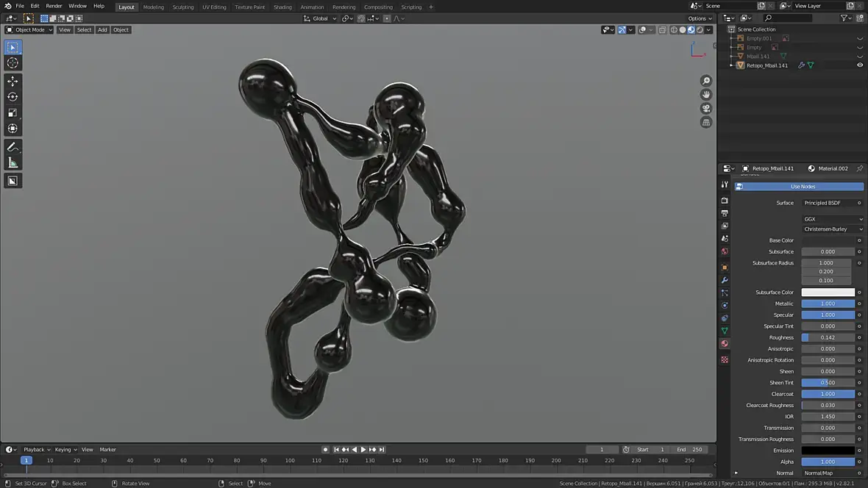The image size is (868, 488).
Task: Switch perspective/orthographic grid icon
Action: point(706,122)
